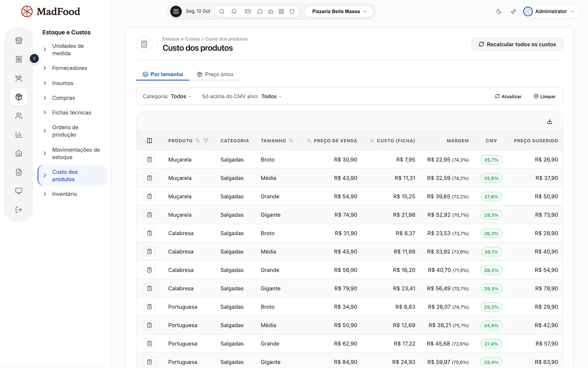The image size is (588, 368).
Task: Click filter funnel icon on Produto column
Action: tap(206, 141)
